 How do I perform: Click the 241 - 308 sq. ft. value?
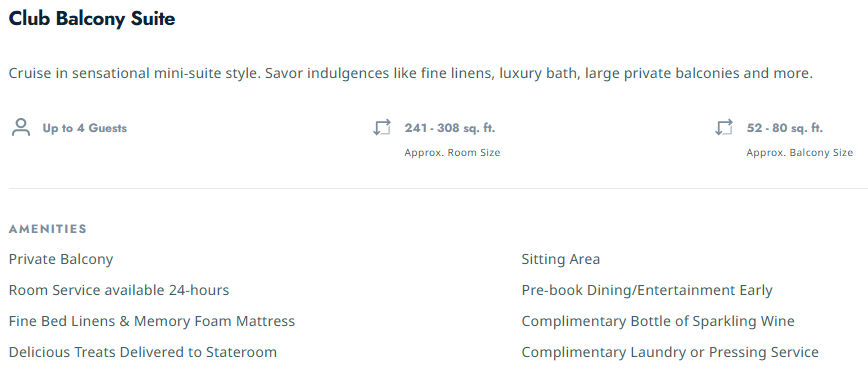(x=450, y=128)
